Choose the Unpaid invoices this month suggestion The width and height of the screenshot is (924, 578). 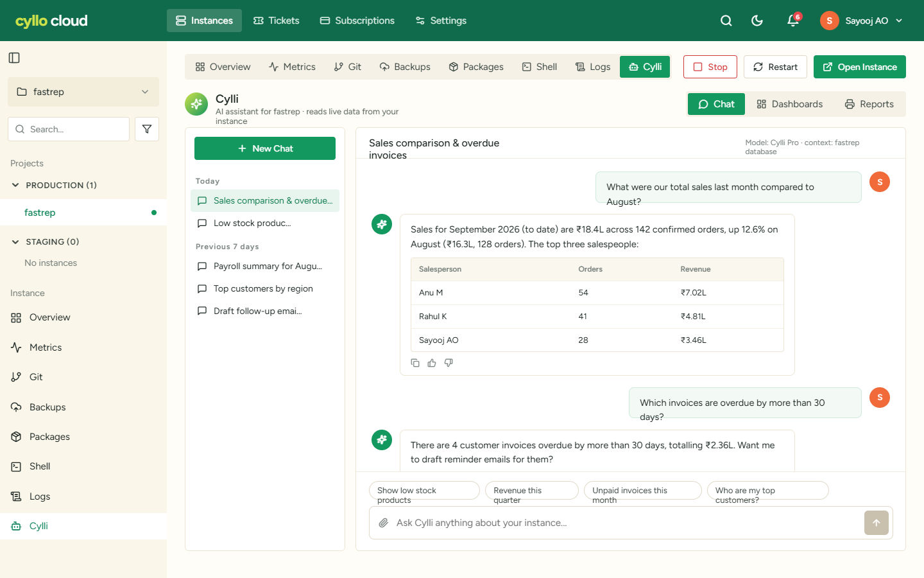[x=643, y=491]
